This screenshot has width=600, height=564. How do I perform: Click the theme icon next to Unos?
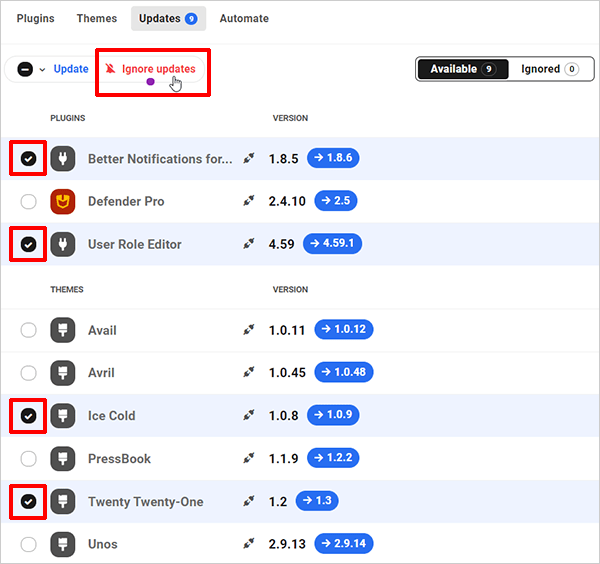click(x=63, y=544)
